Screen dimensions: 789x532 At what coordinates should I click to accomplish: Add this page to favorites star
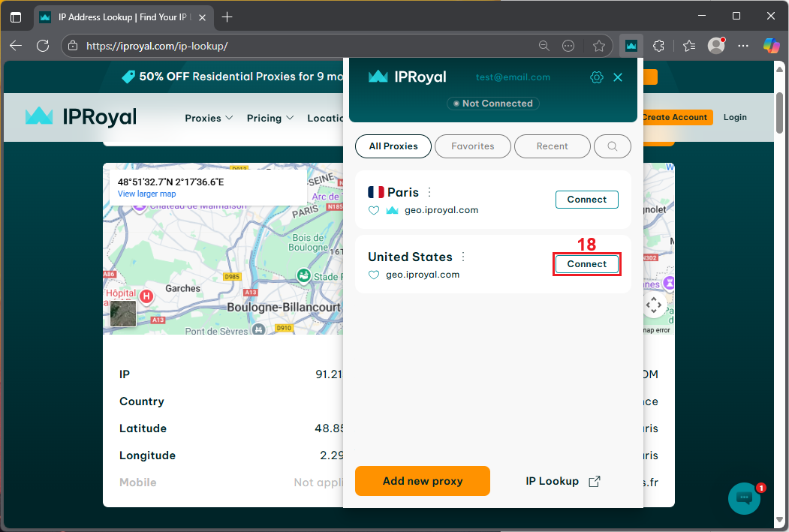[x=598, y=47]
